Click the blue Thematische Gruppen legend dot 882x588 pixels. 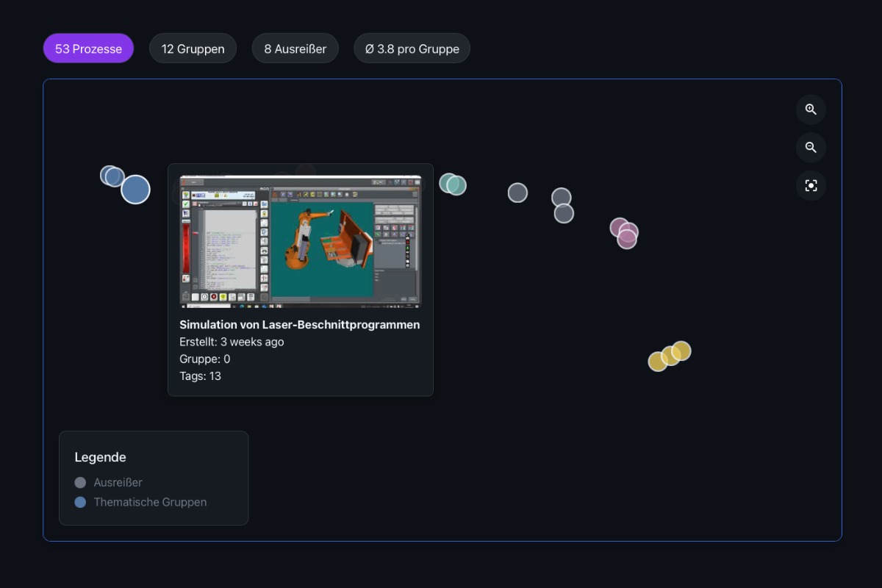80,502
